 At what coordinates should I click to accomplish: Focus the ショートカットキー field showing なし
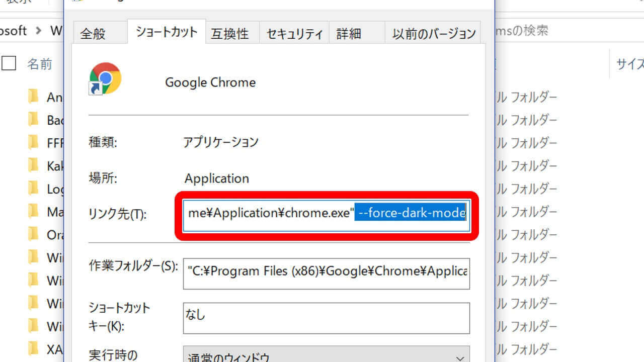click(x=326, y=318)
